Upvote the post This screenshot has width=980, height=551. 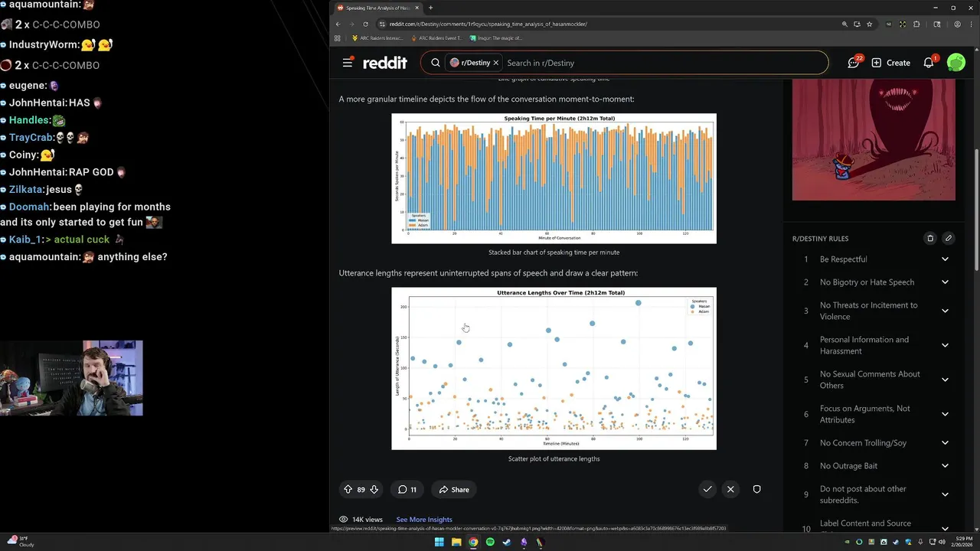point(348,490)
